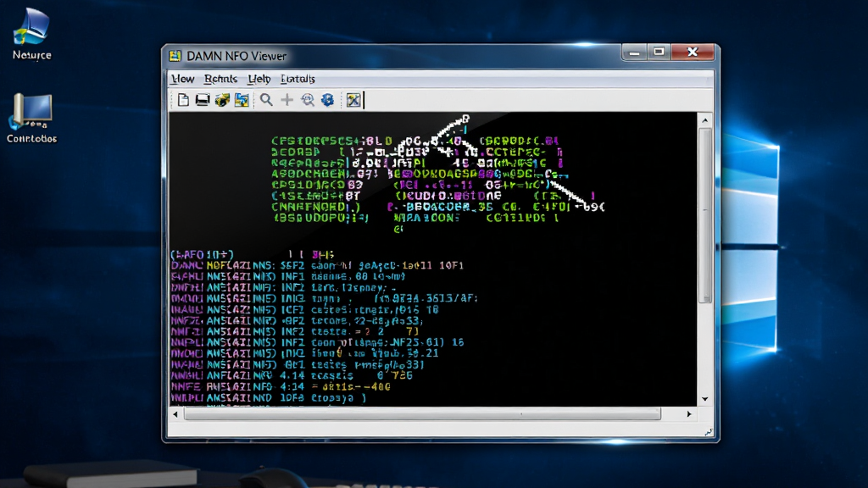The width and height of the screenshot is (868, 488).
Task: Click the horizontal scrollbar left arrow
Action: (x=175, y=413)
